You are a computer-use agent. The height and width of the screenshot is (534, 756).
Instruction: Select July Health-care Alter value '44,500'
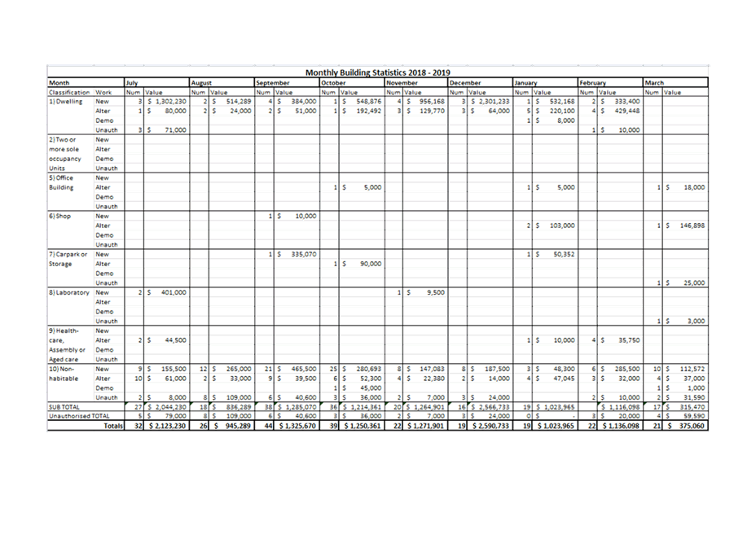point(175,340)
